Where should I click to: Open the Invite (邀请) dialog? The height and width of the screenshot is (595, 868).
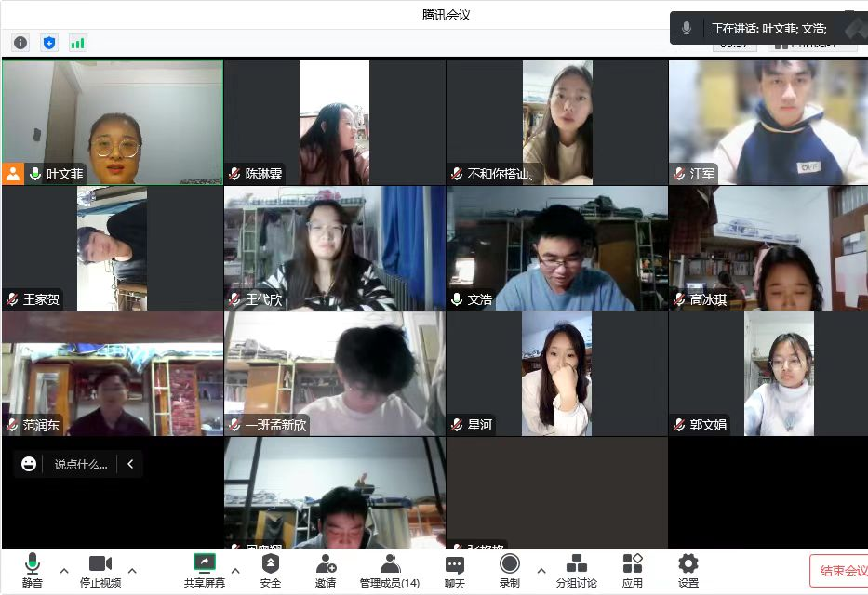pyautogui.click(x=326, y=569)
